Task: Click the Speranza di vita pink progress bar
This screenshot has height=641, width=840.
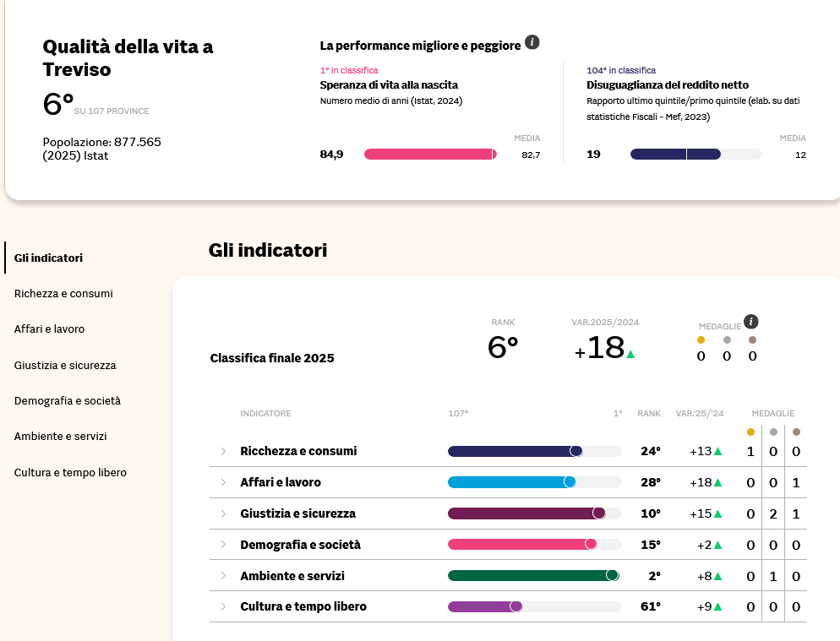Action: point(429,154)
